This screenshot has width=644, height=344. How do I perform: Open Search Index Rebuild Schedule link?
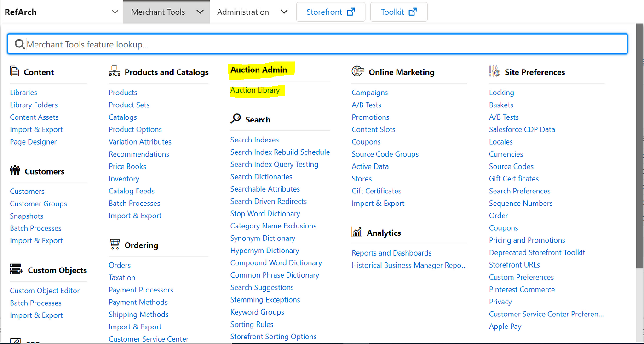click(280, 152)
